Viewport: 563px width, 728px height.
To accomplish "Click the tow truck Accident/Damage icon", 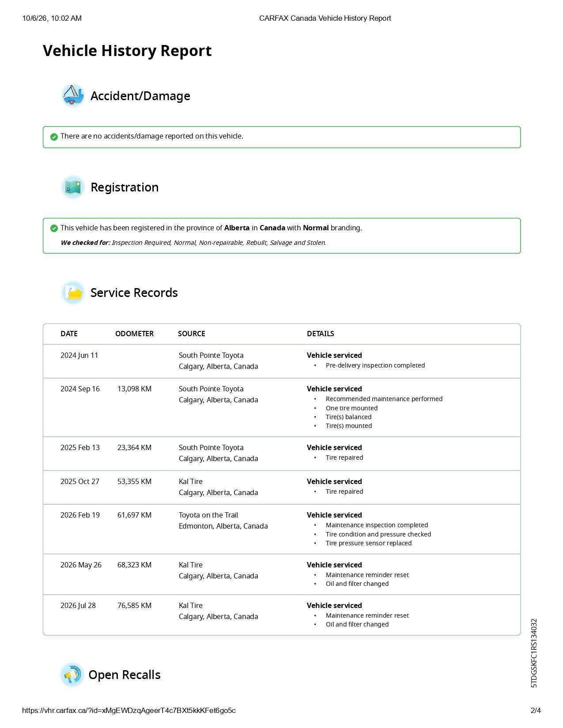I will click(x=73, y=95).
